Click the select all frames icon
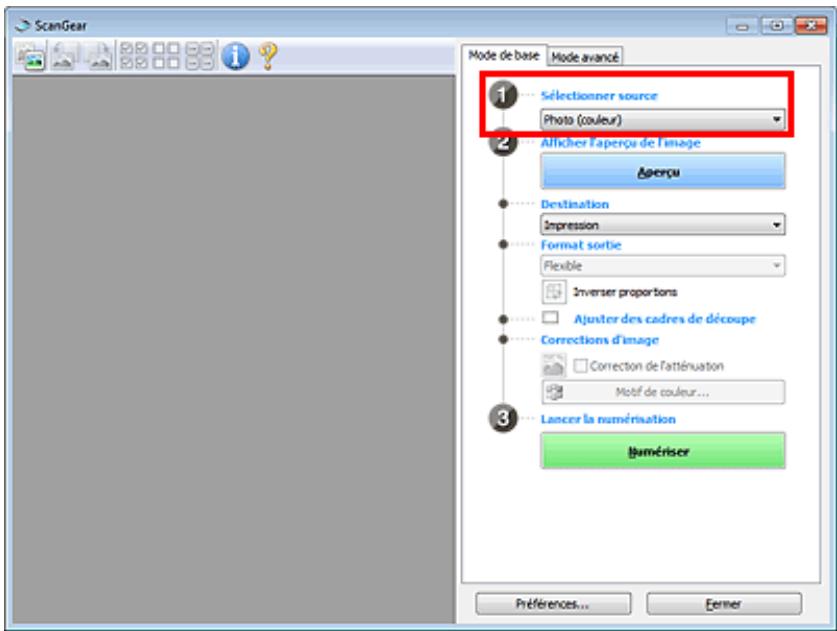This screenshot has width=837, height=631. (200, 56)
